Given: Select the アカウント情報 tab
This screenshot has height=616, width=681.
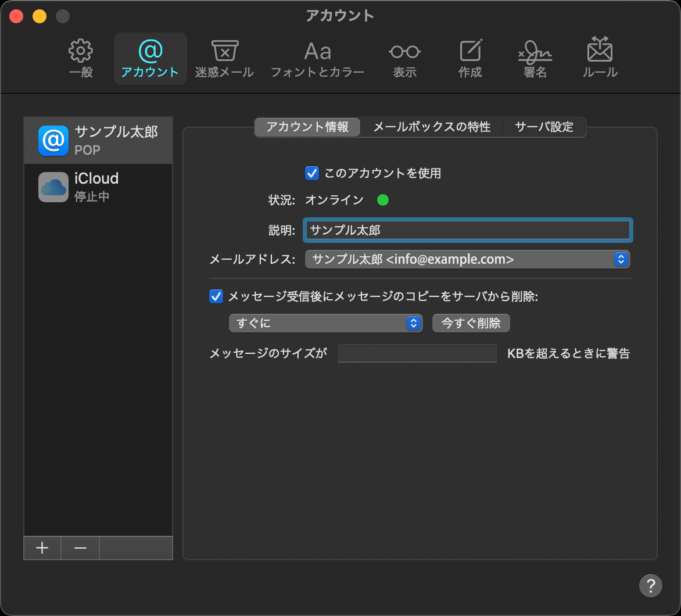Looking at the screenshot, I should (307, 127).
